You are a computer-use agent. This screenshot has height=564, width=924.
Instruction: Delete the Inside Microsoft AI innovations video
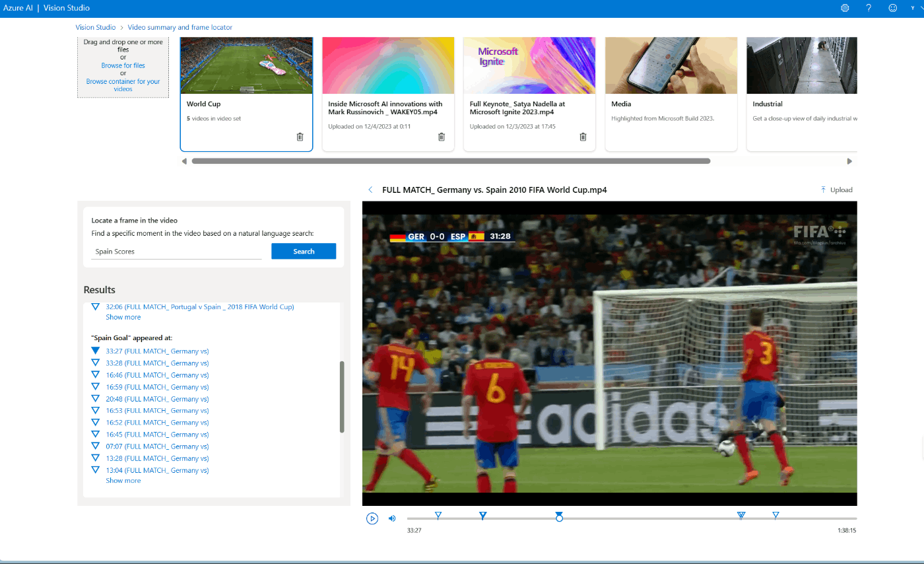pyautogui.click(x=442, y=137)
